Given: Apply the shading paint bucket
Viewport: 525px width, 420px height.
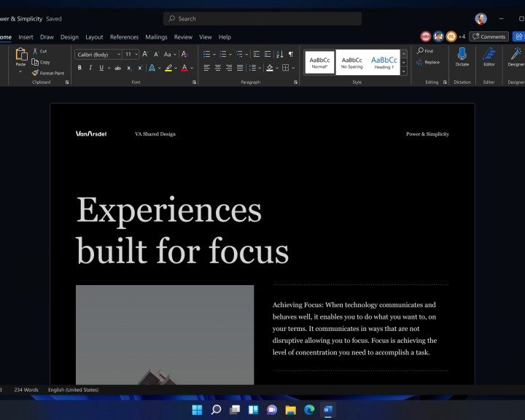Looking at the screenshot, I should [270, 68].
